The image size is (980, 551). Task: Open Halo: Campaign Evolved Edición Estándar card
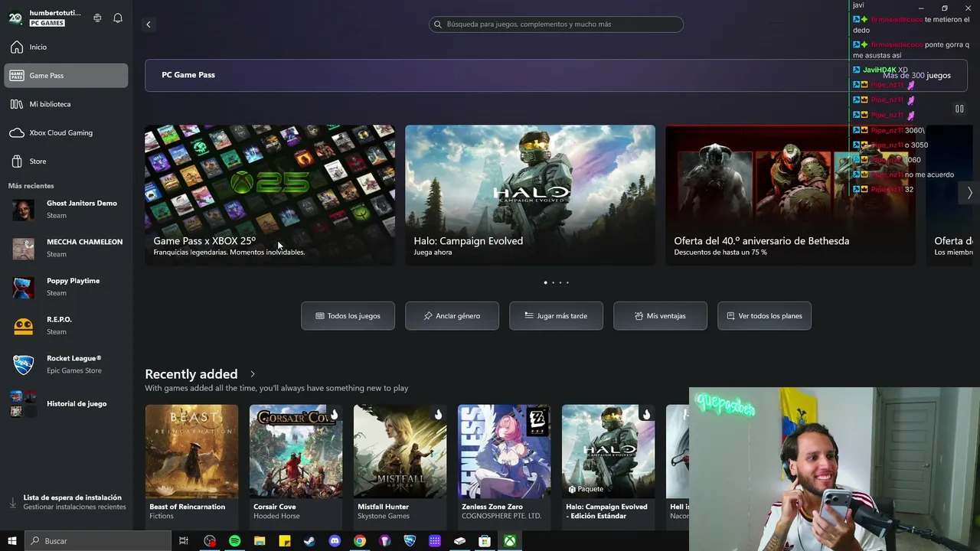[x=609, y=466]
